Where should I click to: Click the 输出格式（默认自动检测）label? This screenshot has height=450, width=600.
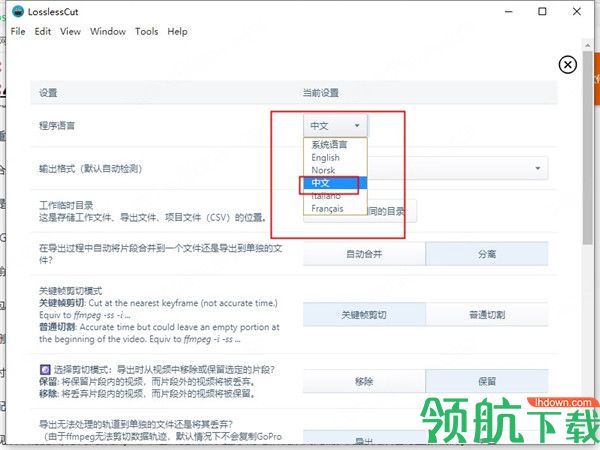(x=91, y=168)
